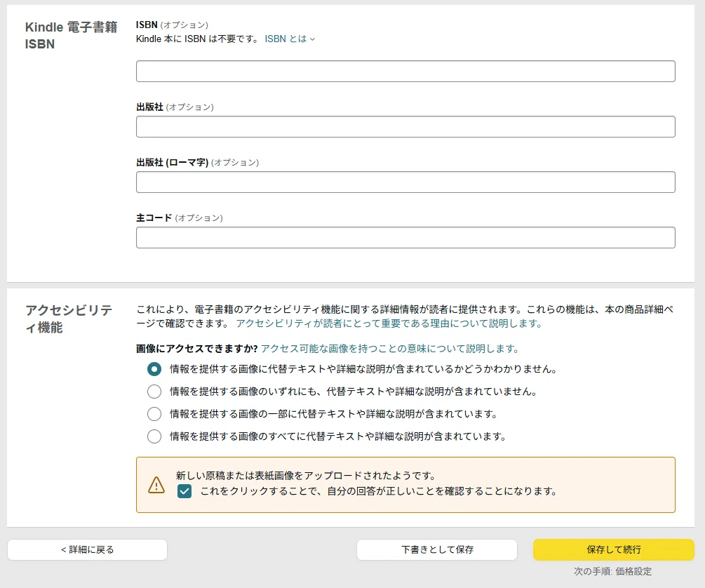Focus the 出版社 (ローマ字) input field
This screenshot has width=705, height=588.
point(405,182)
